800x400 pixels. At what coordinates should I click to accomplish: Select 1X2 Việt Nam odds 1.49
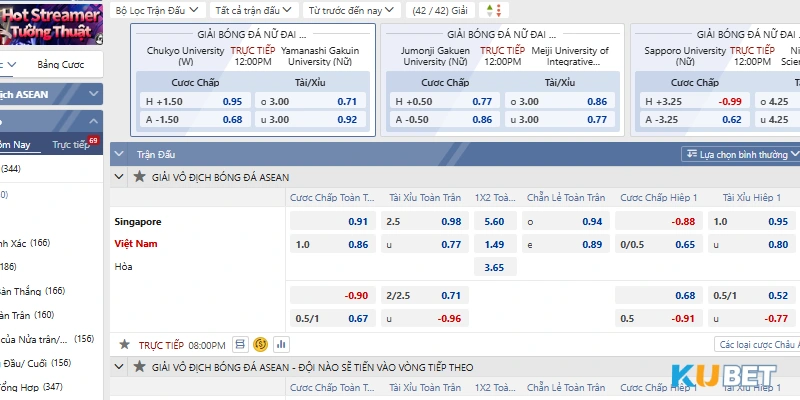point(495,244)
